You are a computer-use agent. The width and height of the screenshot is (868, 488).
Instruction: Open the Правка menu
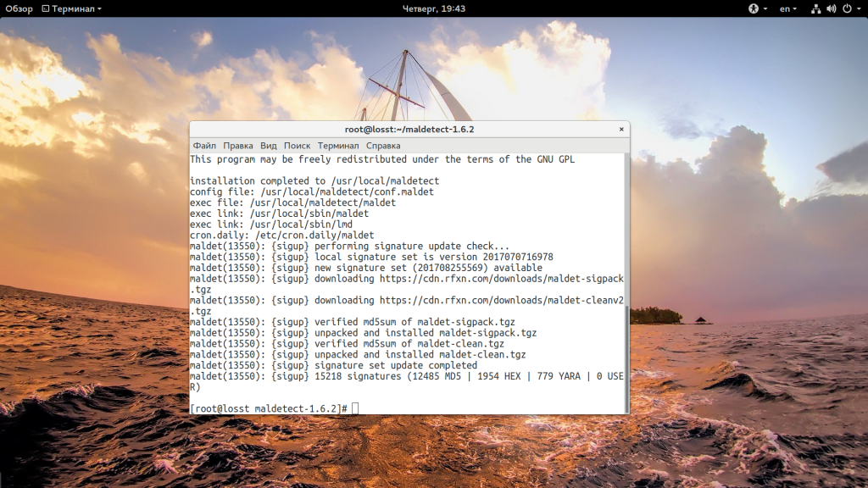(x=238, y=146)
